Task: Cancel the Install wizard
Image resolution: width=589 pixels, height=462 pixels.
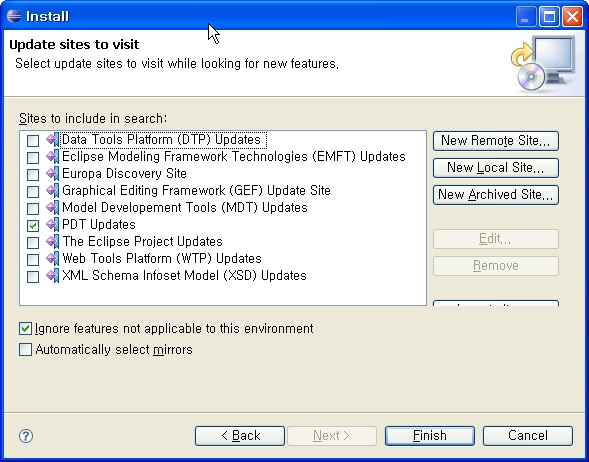Action: coord(528,436)
